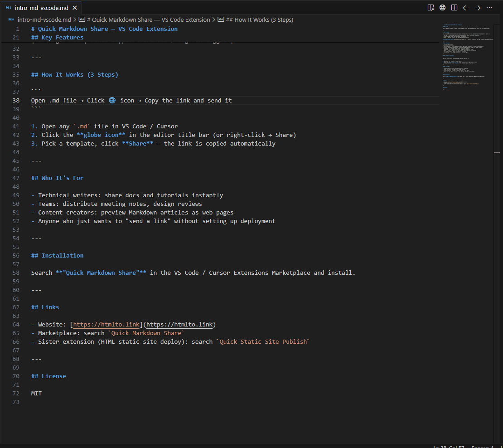Click bracketed link text [https://htmlto.link]
The height and width of the screenshot is (448, 503).
(x=106, y=325)
